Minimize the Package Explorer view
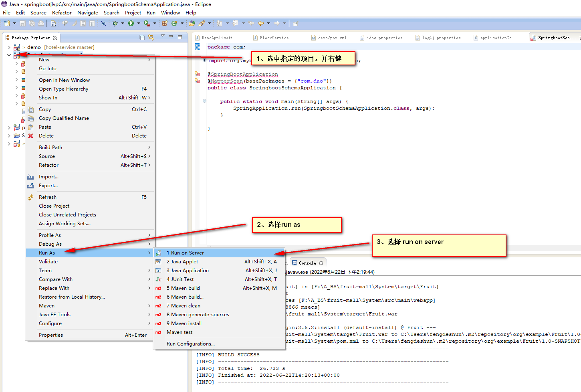 pyautogui.click(x=171, y=36)
